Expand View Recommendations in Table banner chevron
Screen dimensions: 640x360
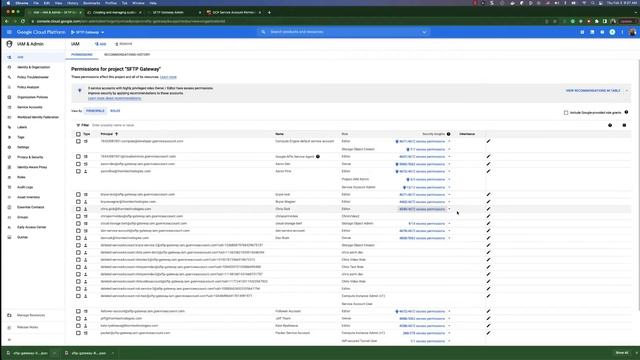tap(627, 91)
